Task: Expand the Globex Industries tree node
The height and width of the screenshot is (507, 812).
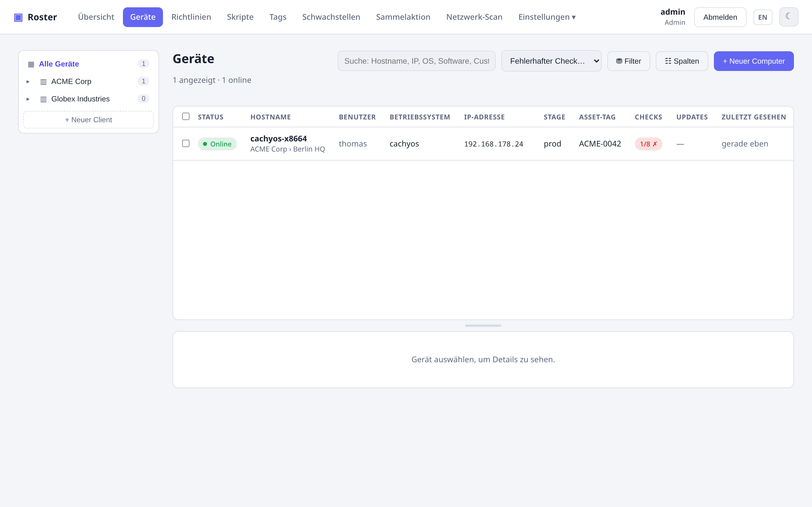Action: coord(28,99)
